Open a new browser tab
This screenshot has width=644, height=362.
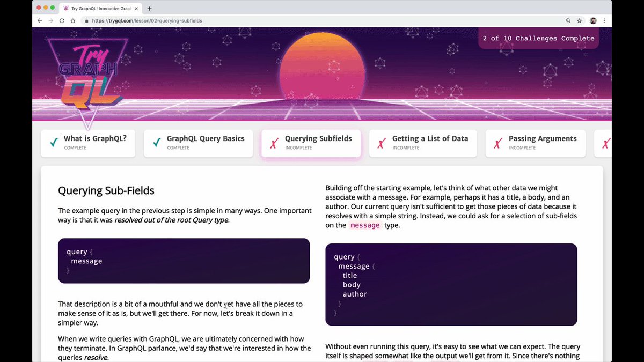click(149, 8)
